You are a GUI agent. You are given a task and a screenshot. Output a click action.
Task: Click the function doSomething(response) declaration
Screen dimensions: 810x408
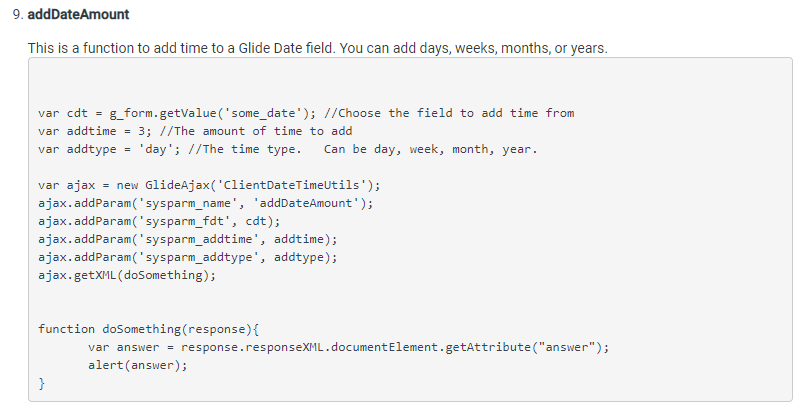point(148,329)
